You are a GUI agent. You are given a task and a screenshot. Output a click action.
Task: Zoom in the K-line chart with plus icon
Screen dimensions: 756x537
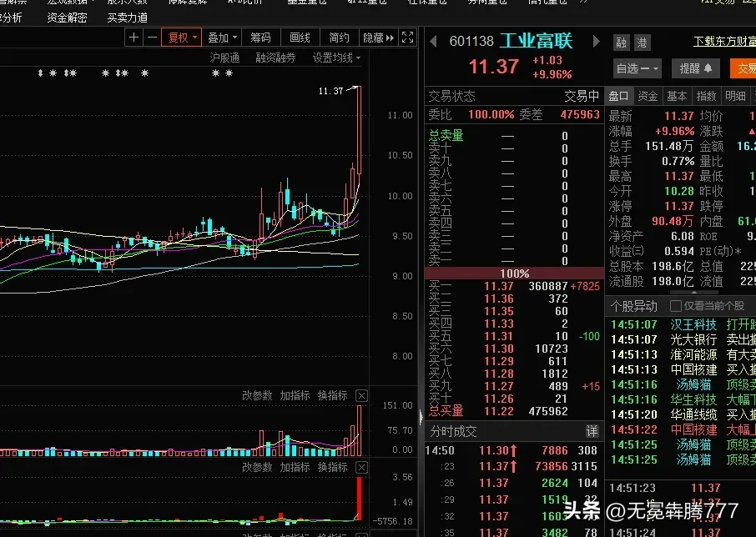pyautogui.click(x=134, y=38)
